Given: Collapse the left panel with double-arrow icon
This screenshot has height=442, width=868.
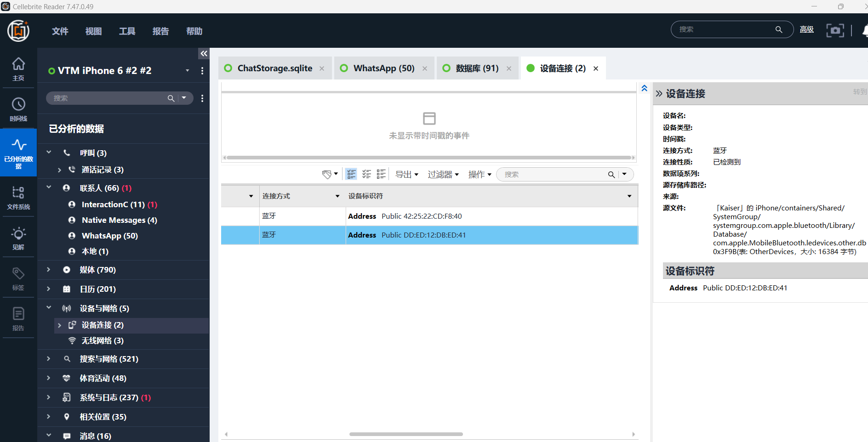Looking at the screenshot, I should pos(204,53).
